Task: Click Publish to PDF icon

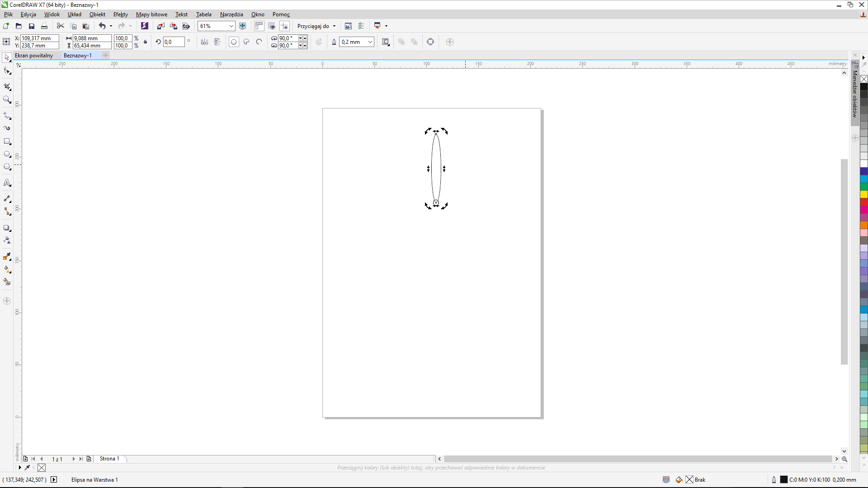Action: tap(186, 26)
